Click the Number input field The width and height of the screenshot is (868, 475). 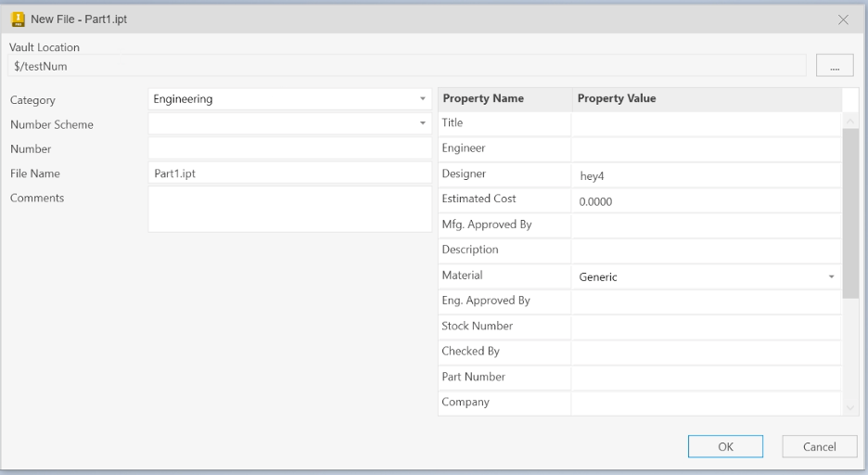289,148
